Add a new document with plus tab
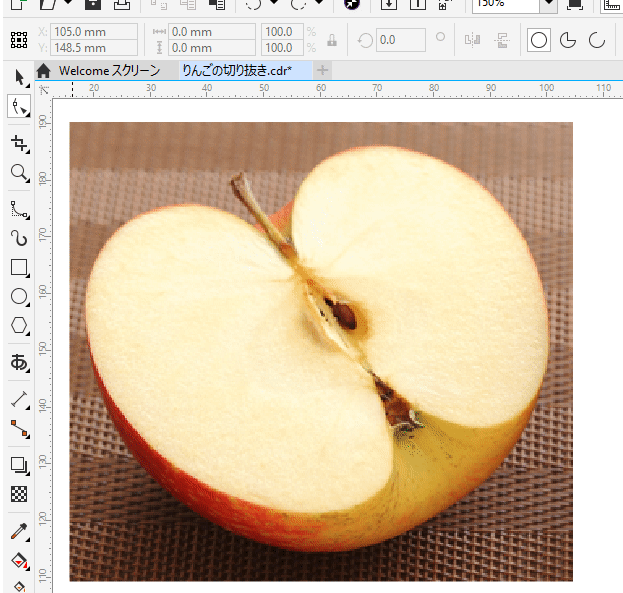This screenshot has width=623, height=593. click(x=323, y=70)
